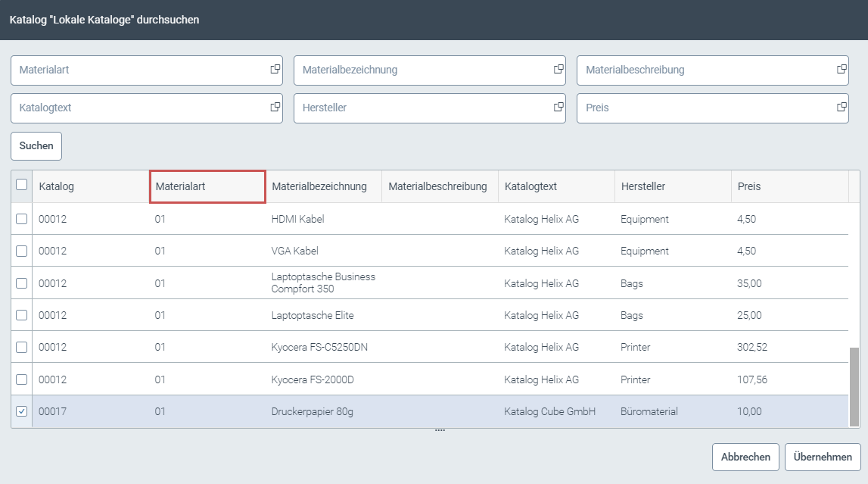Uncheck the Druckerpapier 80g row
868x484 pixels.
pos(22,411)
